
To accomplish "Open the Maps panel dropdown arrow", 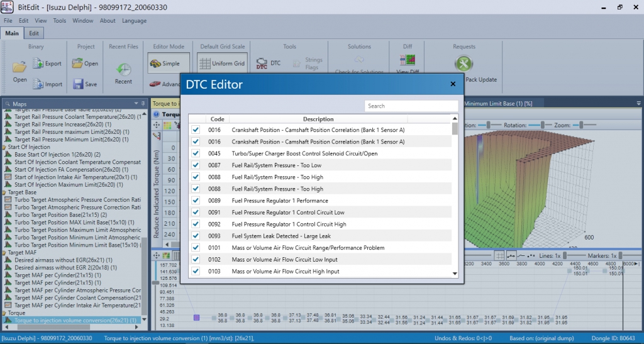I will (136, 103).
